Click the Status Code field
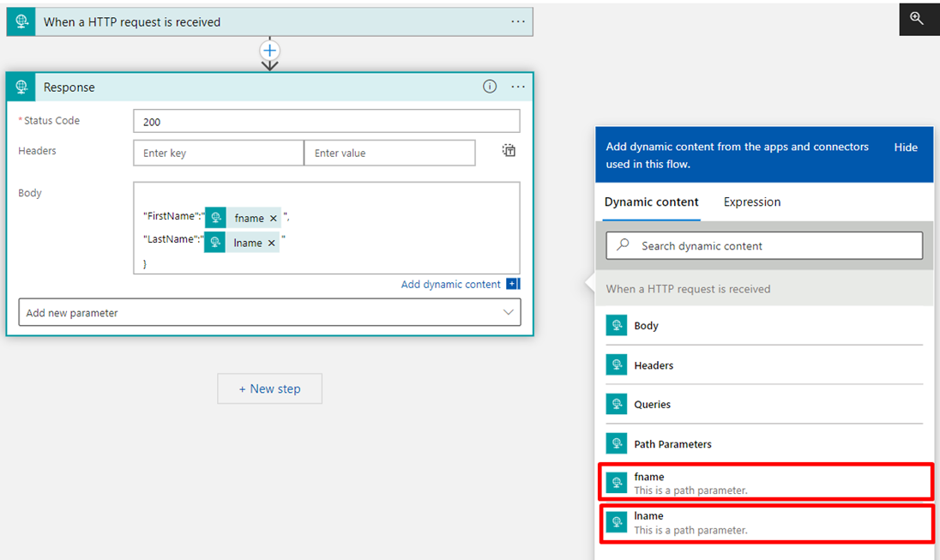The image size is (940, 560). pos(326,122)
